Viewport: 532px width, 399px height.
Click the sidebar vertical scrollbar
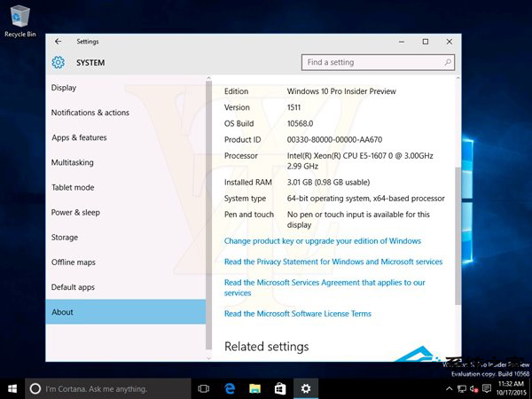(x=208, y=215)
